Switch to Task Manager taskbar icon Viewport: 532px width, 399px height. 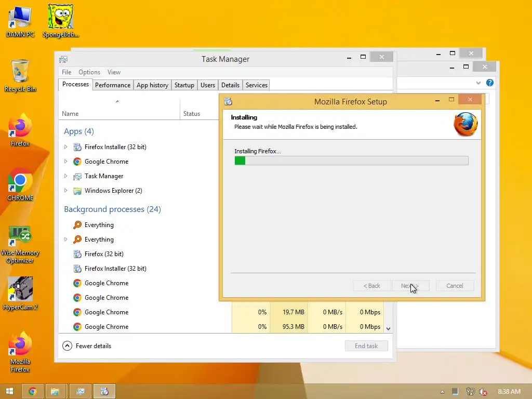point(81,391)
